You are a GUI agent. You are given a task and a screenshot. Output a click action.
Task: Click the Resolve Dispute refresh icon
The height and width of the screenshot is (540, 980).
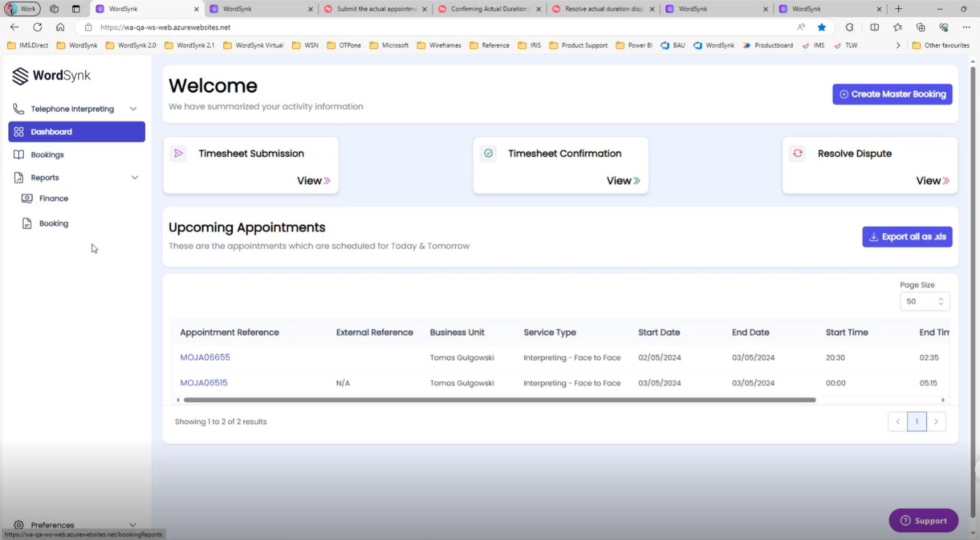[798, 153]
